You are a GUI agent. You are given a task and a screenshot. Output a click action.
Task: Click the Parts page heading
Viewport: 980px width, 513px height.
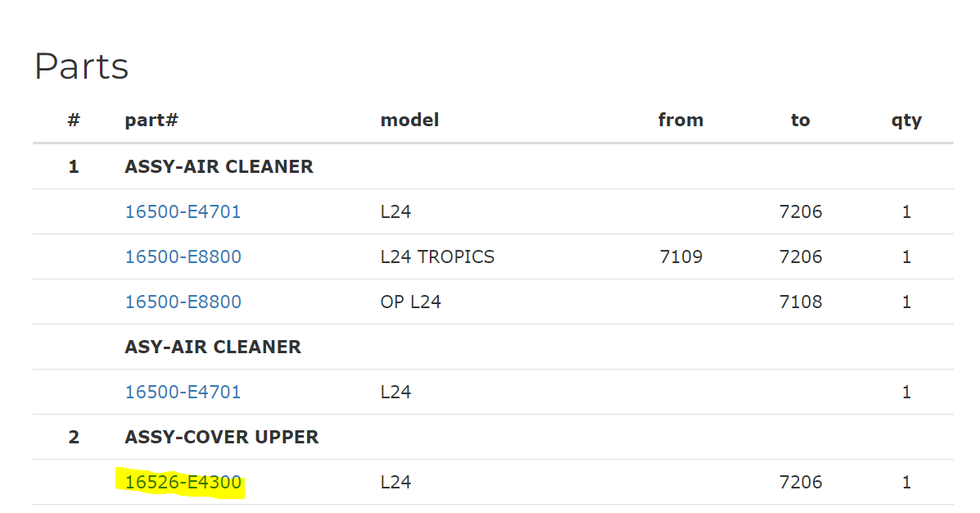click(81, 66)
